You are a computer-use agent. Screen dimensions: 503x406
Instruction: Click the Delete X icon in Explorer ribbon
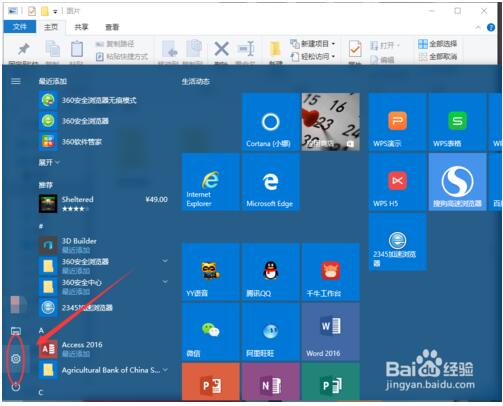point(221,49)
